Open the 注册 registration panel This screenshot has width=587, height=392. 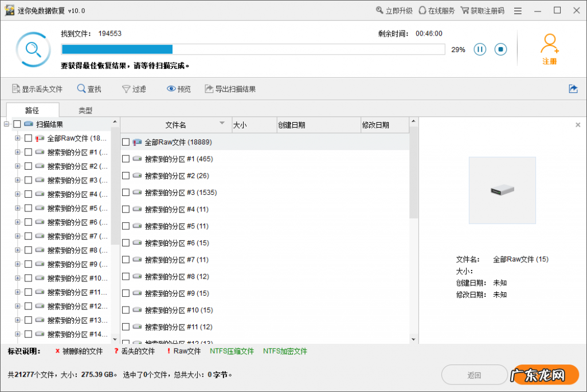point(550,49)
